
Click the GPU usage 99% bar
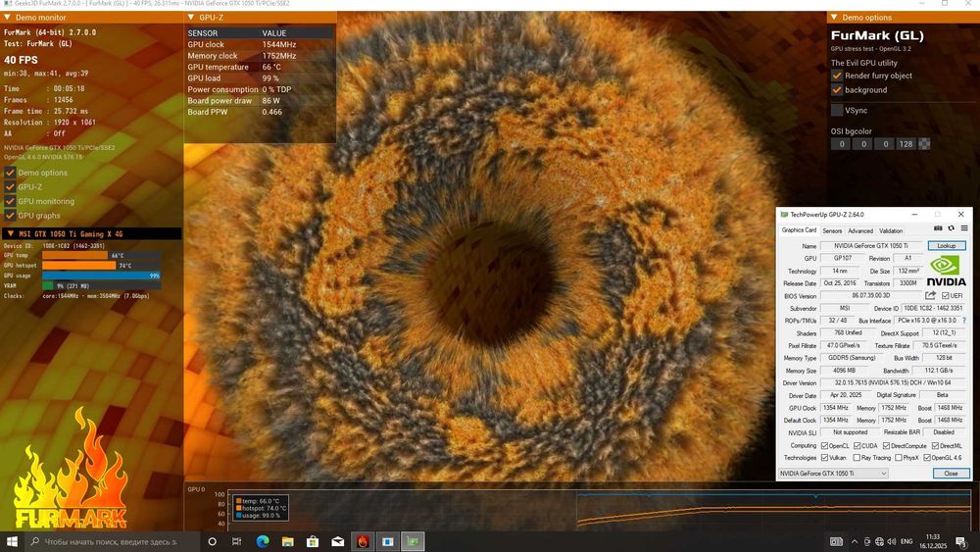(101, 276)
